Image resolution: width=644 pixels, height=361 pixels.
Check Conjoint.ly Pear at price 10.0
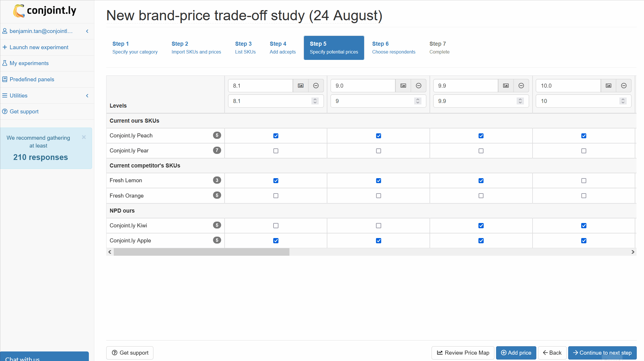click(584, 151)
